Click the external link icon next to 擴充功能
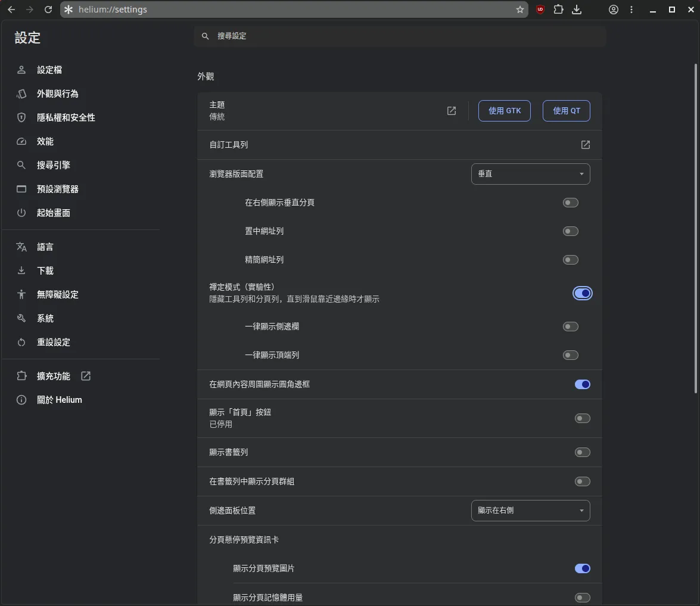This screenshot has height=606, width=700. tap(86, 376)
